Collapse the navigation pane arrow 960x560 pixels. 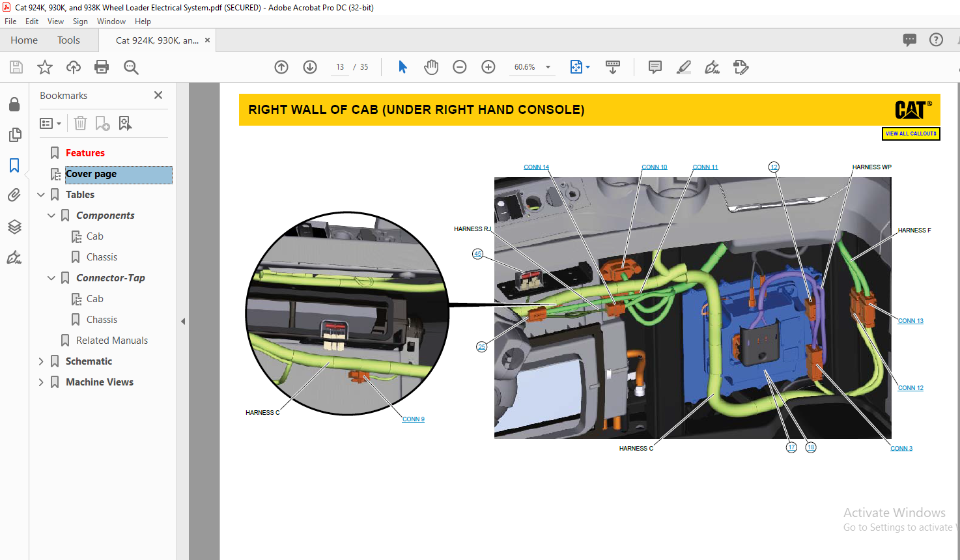click(x=183, y=321)
